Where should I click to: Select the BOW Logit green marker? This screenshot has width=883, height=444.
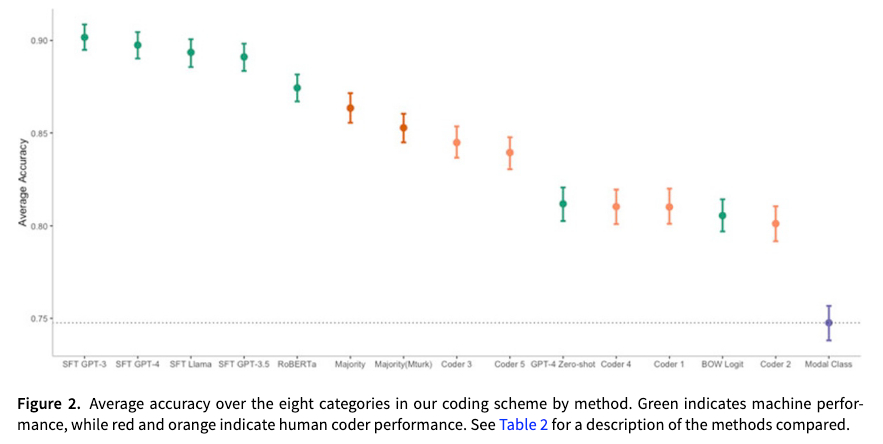click(x=722, y=215)
